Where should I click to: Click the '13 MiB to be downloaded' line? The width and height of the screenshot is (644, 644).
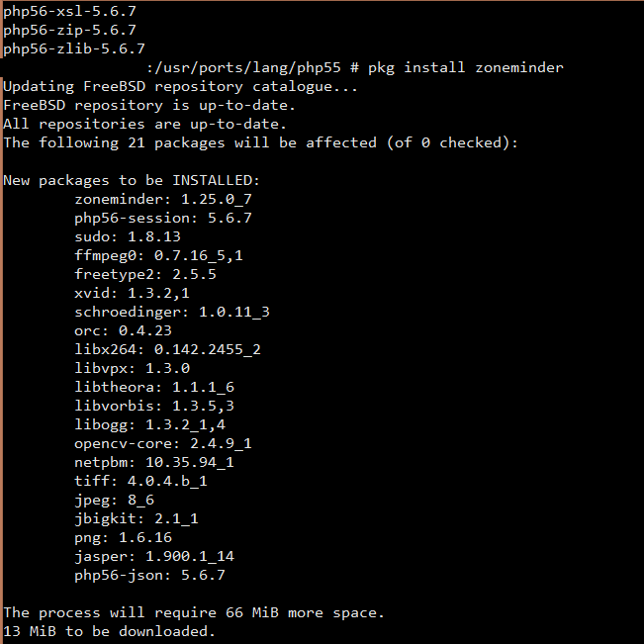109,631
